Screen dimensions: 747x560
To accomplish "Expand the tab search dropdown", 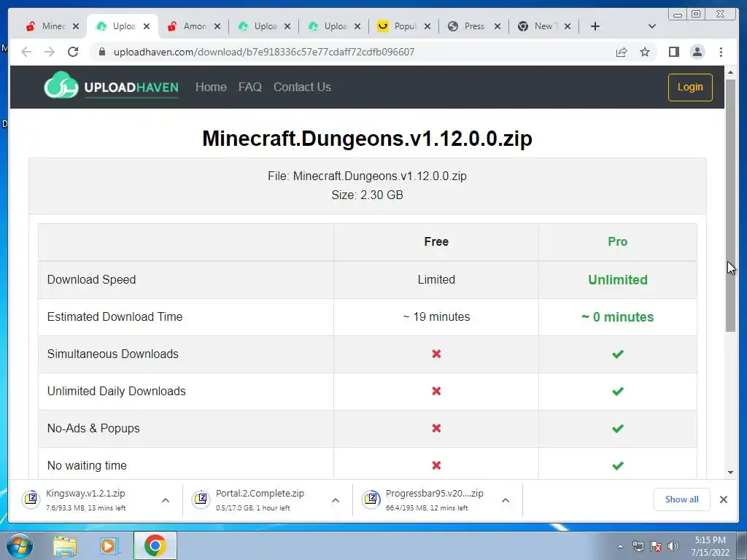I will pos(652,26).
